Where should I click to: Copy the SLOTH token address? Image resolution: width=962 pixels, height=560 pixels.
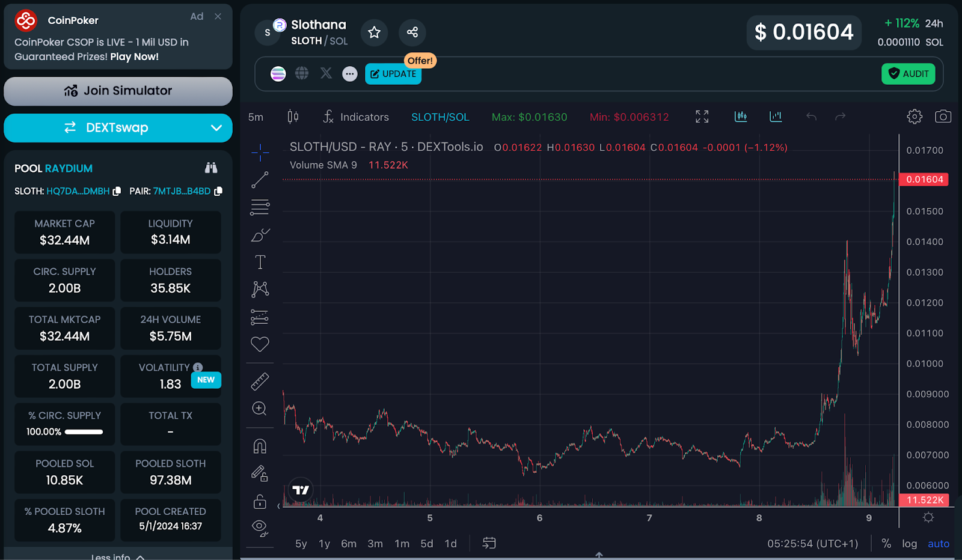(117, 191)
